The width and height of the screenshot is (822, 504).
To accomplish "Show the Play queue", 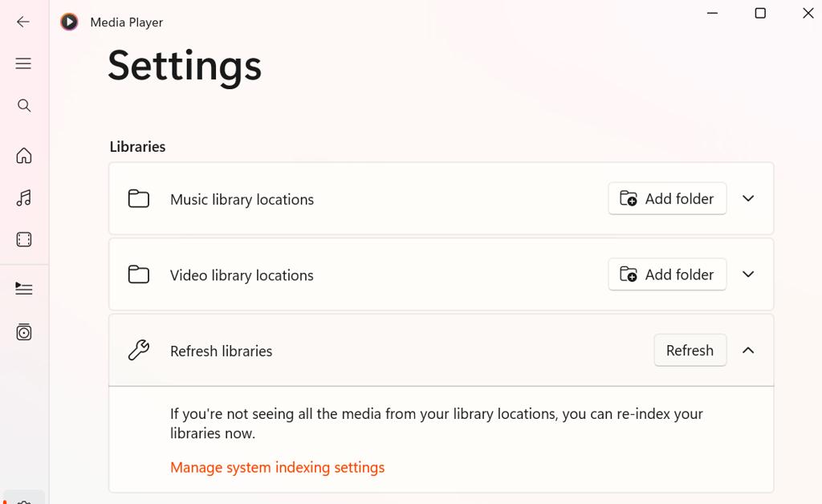I will (x=24, y=289).
